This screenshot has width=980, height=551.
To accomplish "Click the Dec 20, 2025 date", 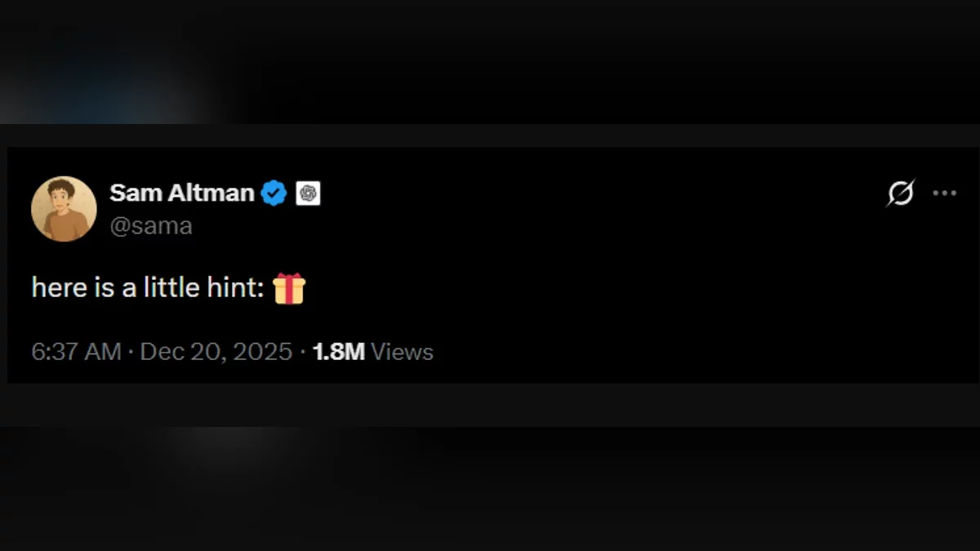I will [216, 352].
